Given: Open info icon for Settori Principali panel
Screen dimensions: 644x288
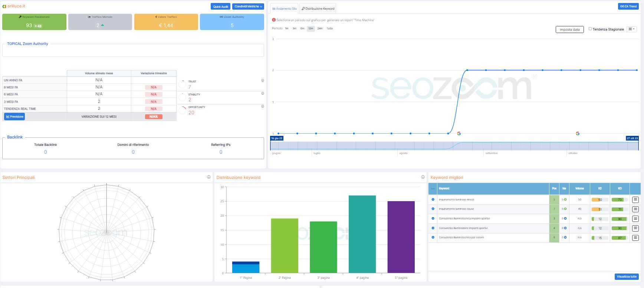Looking at the screenshot, I should coord(209,177).
